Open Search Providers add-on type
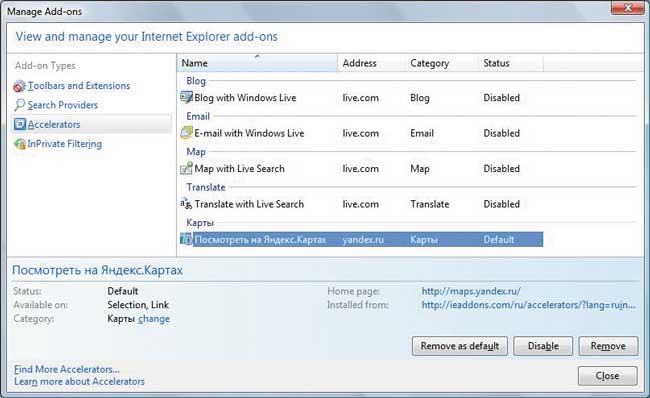Viewport: 650px width, 398px height. tap(63, 105)
